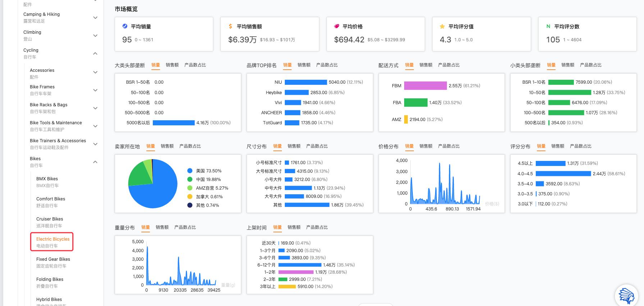The height and width of the screenshot is (306, 644).
Task: Toggle 其他 0.74% legend item
Action: click(x=203, y=205)
